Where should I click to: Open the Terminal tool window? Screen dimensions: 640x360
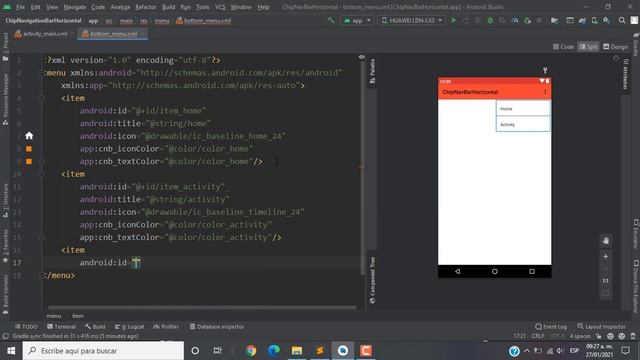click(x=61, y=327)
